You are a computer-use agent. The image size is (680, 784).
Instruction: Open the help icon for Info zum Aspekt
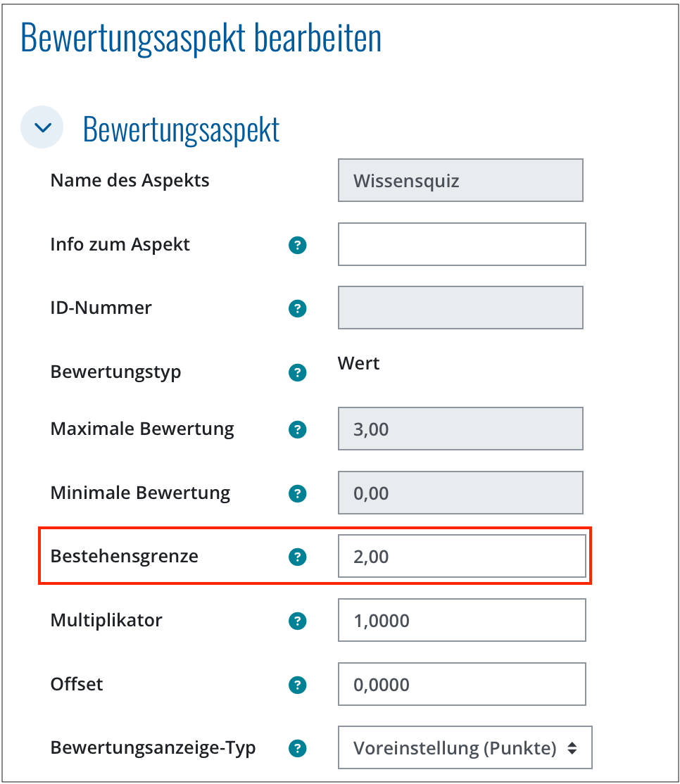pyautogui.click(x=297, y=245)
